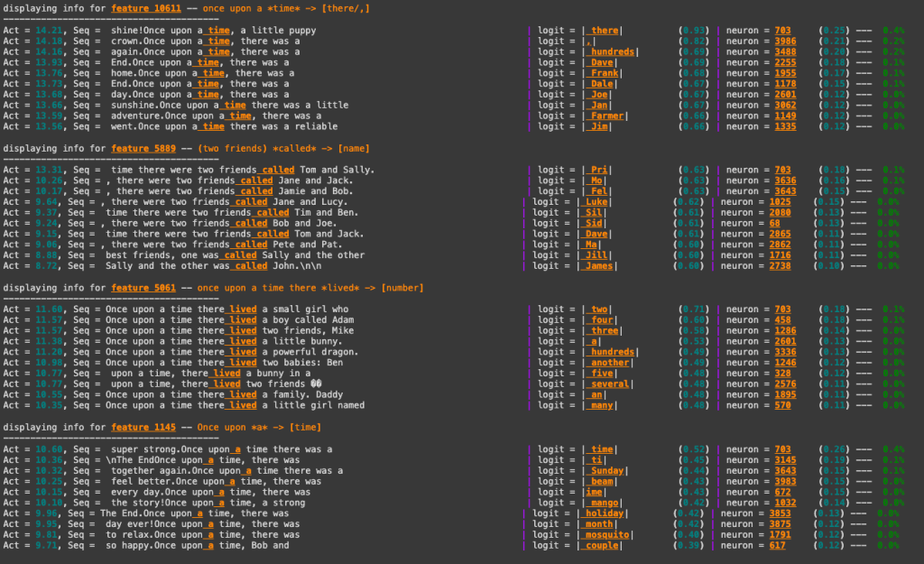Click neuron 617 link
This screenshot has height=564, width=924.
(777, 545)
